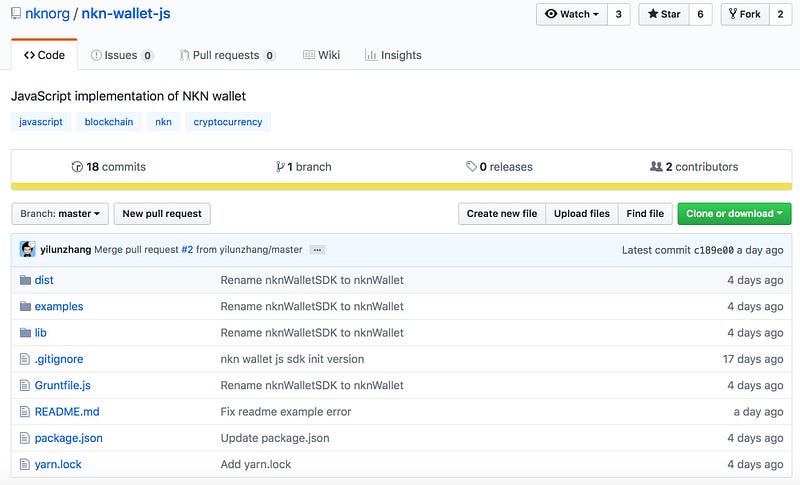800x485 pixels.
Task: Open the Watch dropdown
Action: tap(573, 14)
